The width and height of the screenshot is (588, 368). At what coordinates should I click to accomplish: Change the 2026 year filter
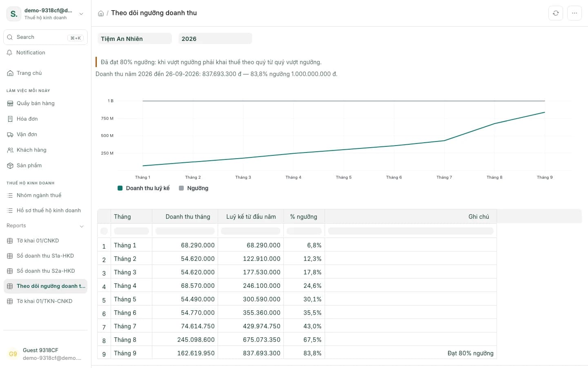point(215,39)
